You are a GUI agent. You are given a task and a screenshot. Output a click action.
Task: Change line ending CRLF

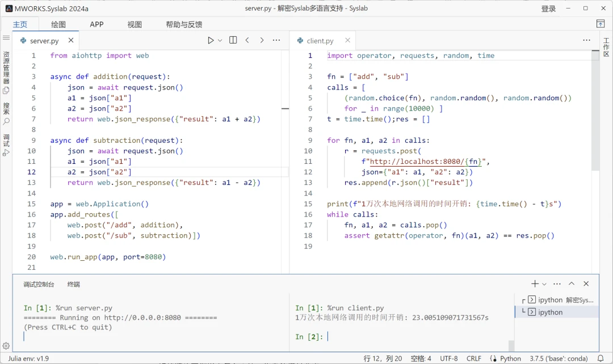[473, 358]
